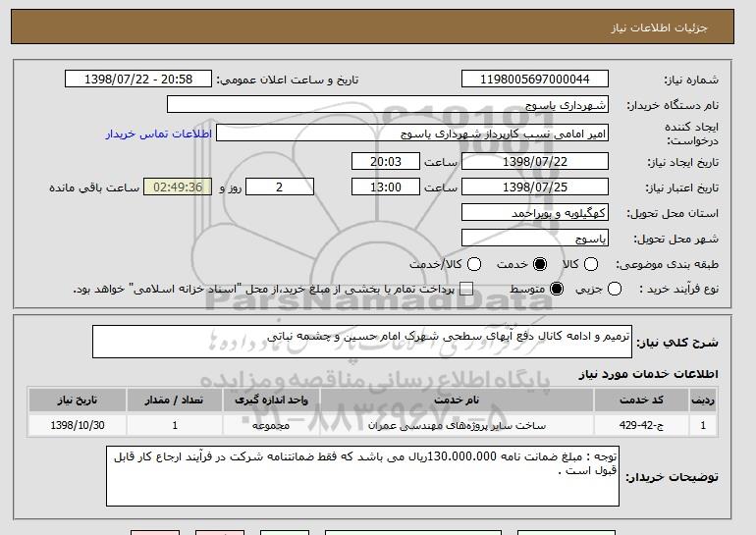Click the service name cell ساخت سایر پروژه‌های مهندسی عمران
The image size is (756, 535).
[x=457, y=426]
